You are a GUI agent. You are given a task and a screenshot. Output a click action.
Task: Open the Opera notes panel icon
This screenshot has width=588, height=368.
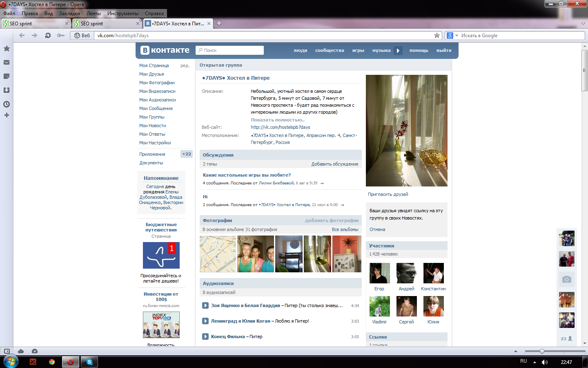[7, 76]
